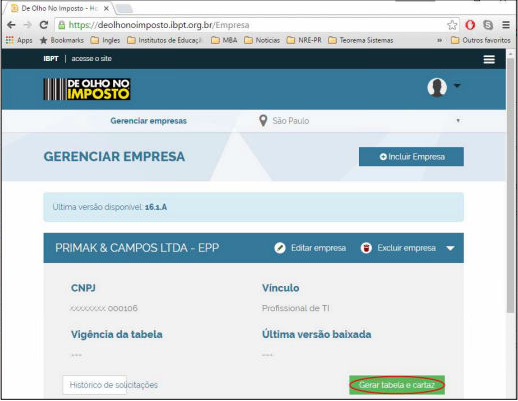Image resolution: width=518 pixels, height=401 pixels.
Task: Open the NRE-PR bookmark folder
Action: tap(304, 40)
